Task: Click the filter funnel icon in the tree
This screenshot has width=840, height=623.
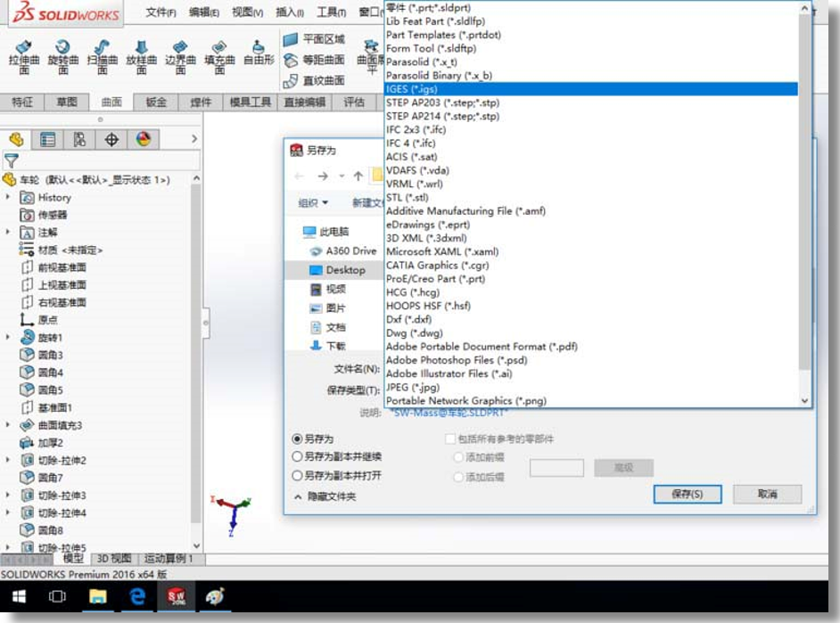Action: pos(12,160)
